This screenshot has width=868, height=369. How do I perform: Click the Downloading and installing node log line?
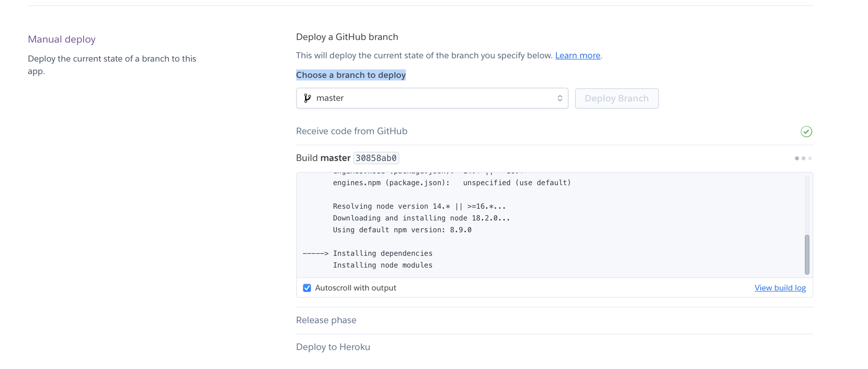pos(421,218)
